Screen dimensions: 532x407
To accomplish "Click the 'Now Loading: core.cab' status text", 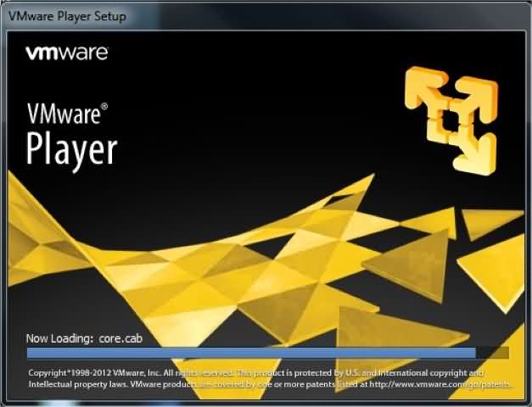I will tap(85, 338).
